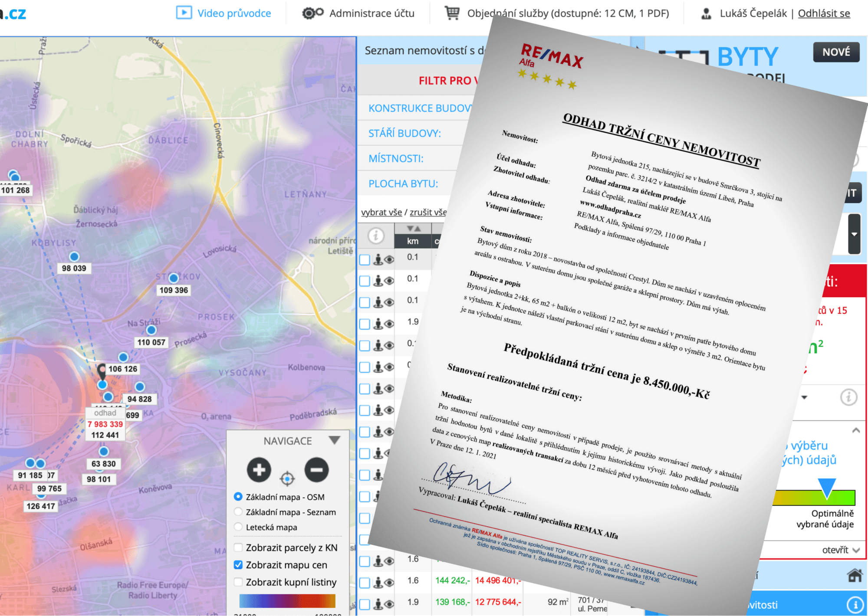This screenshot has width=868, height=616.
Task: Click the info icon on the blue bottom bar
Action: click(855, 604)
